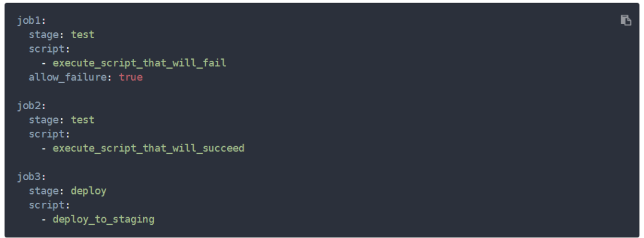Click the copy-to-clipboard icon
The height and width of the screenshot is (238, 644).
(x=626, y=20)
